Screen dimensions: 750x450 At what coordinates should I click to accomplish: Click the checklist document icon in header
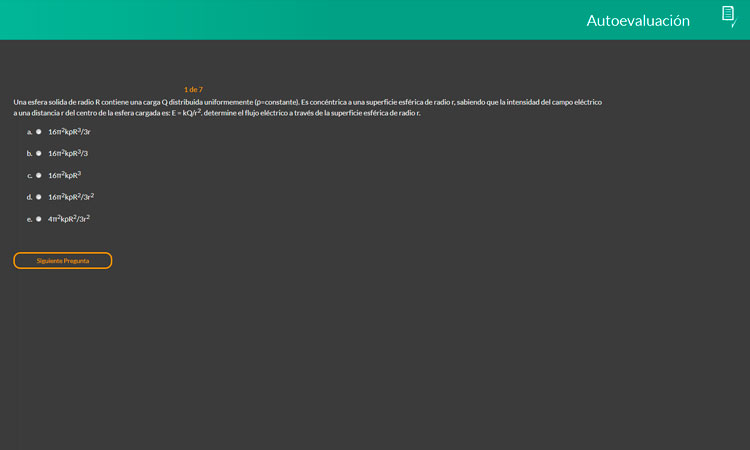point(728,15)
